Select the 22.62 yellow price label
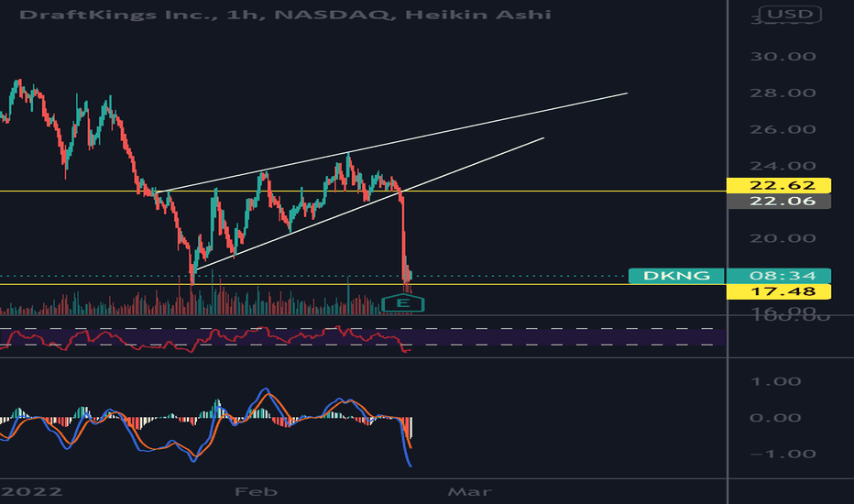This screenshot has width=854, height=504. pos(779,185)
